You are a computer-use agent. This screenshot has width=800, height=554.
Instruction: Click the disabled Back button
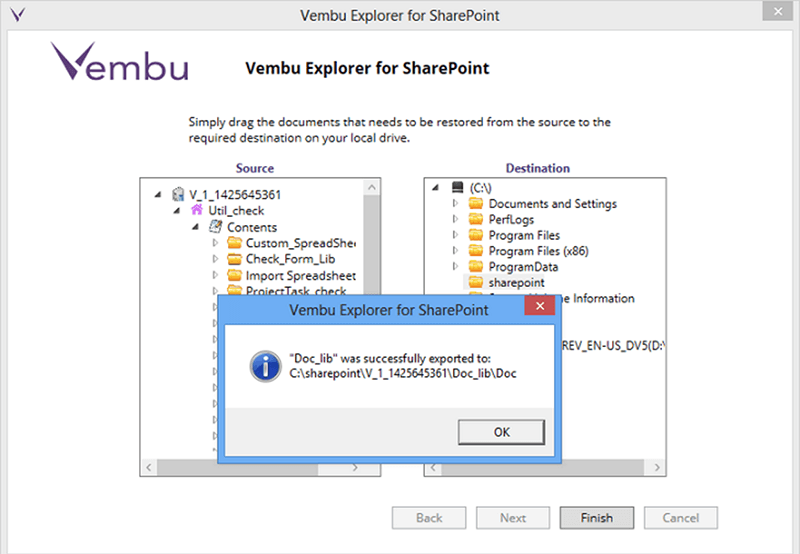click(429, 518)
